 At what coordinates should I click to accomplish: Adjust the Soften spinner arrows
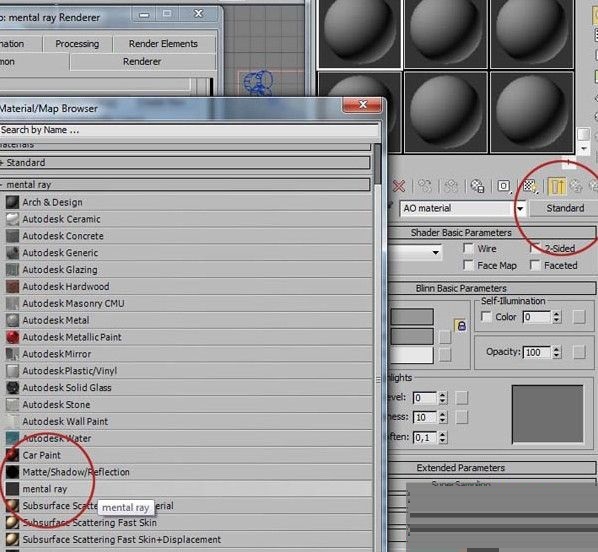coord(442,437)
